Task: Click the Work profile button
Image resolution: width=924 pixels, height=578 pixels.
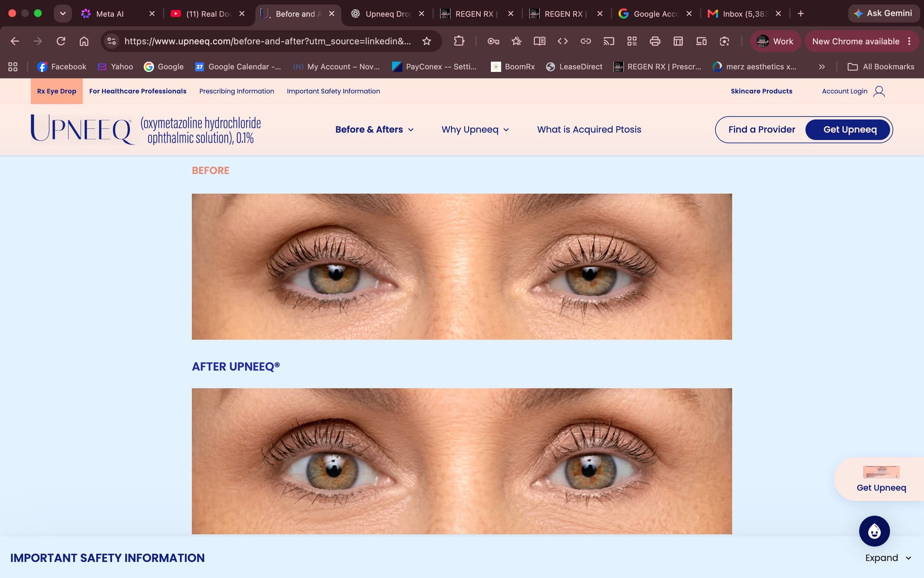Action: pos(775,41)
